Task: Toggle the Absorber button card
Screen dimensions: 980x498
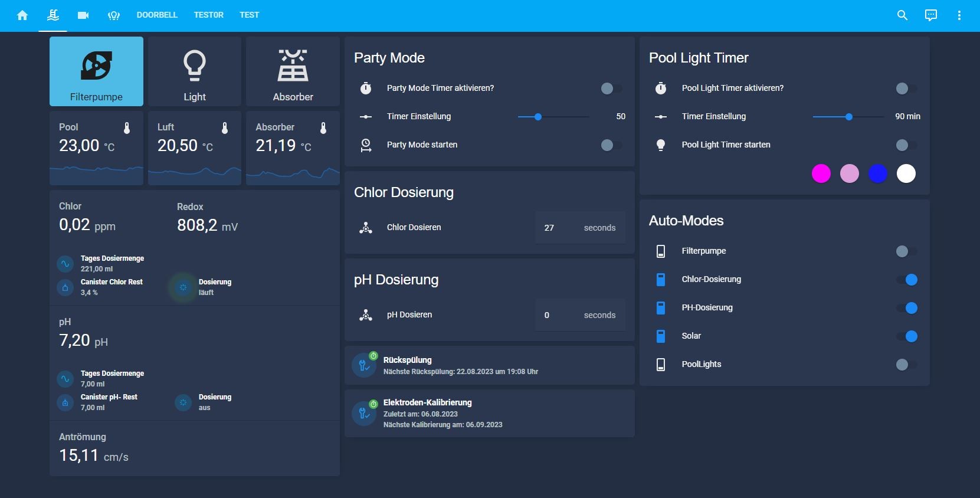Action: pyautogui.click(x=293, y=71)
